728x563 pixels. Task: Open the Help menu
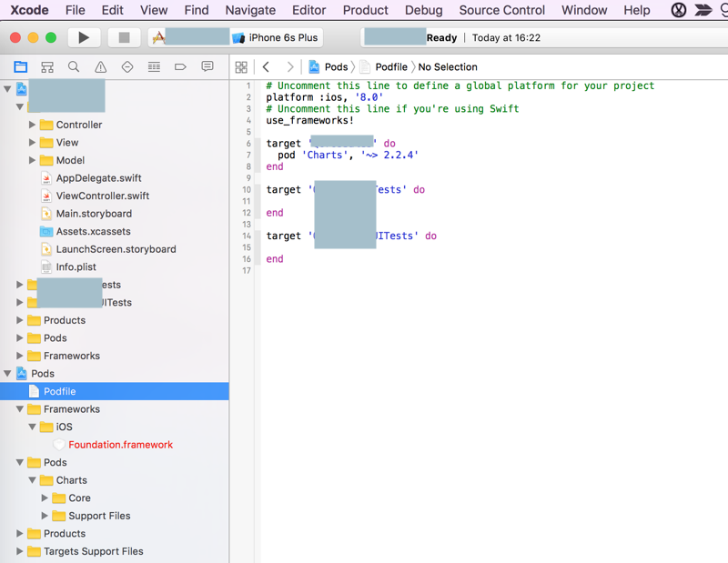(x=636, y=10)
